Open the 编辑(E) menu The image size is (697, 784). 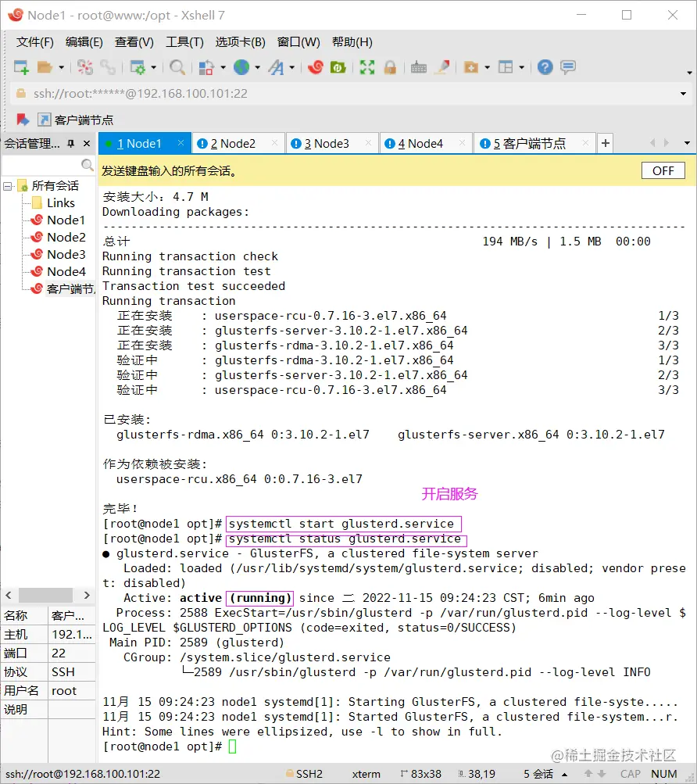click(84, 42)
